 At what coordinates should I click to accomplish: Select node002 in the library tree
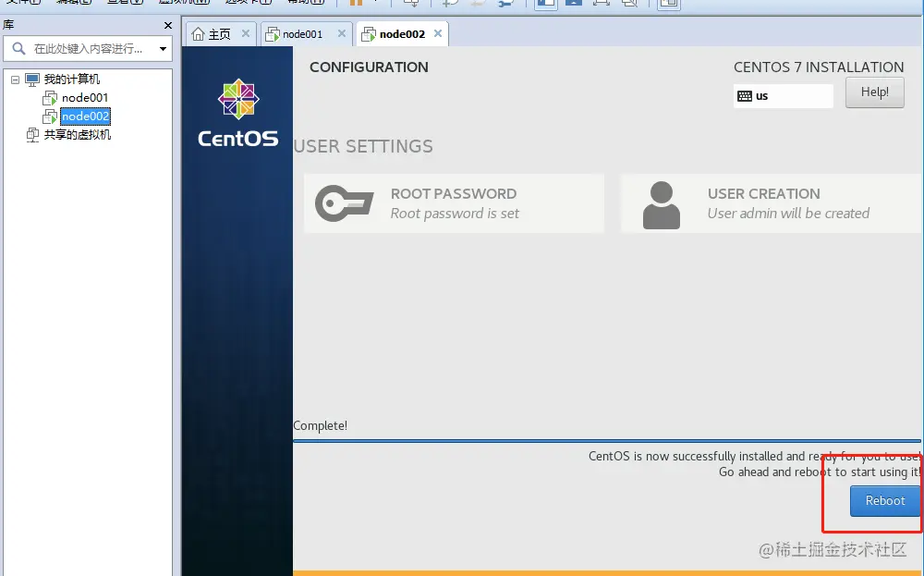pyautogui.click(x=85, y=116)
